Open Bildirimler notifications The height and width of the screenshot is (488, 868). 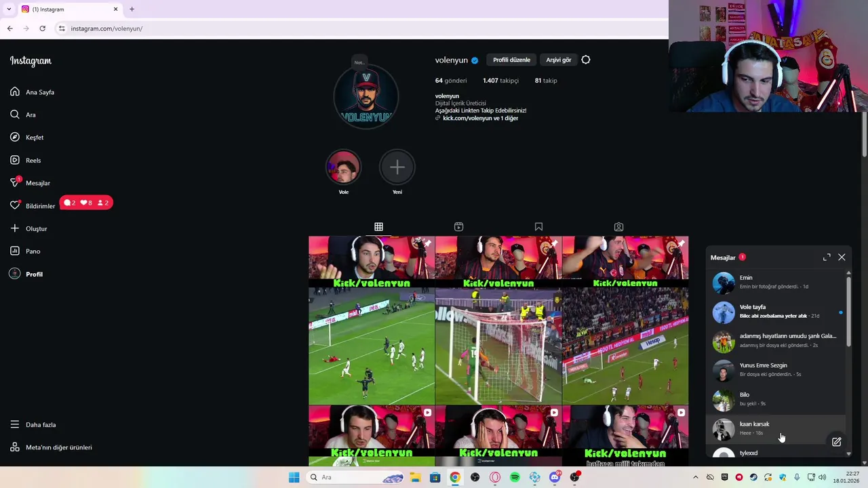point(32,205)
